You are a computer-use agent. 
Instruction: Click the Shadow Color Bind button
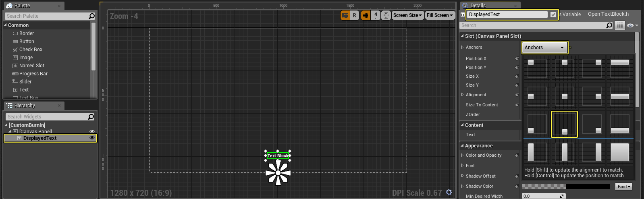point(624,187)
